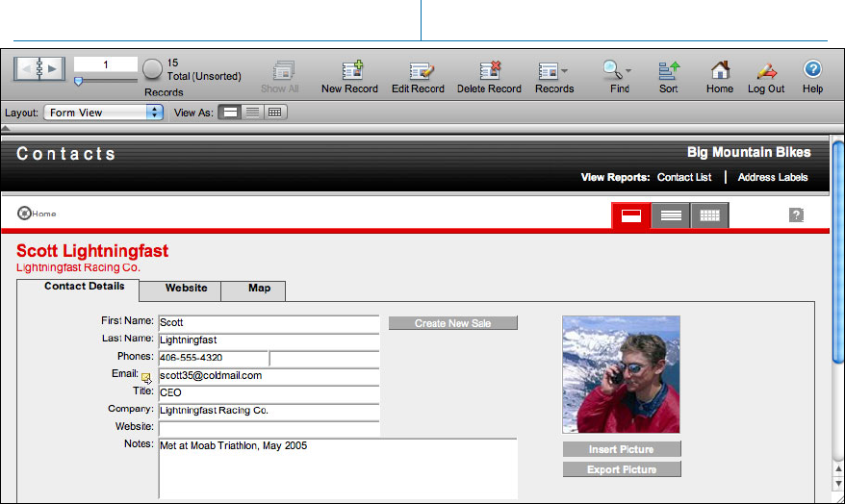Go to previous record arrow
Viewport: 845px width, 504px height.
(25, 69)
